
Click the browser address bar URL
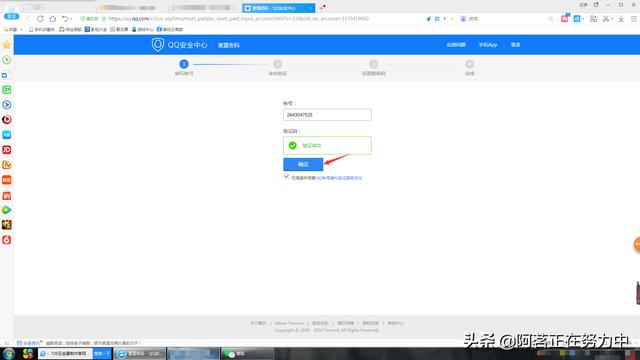(x=239, y=19)
